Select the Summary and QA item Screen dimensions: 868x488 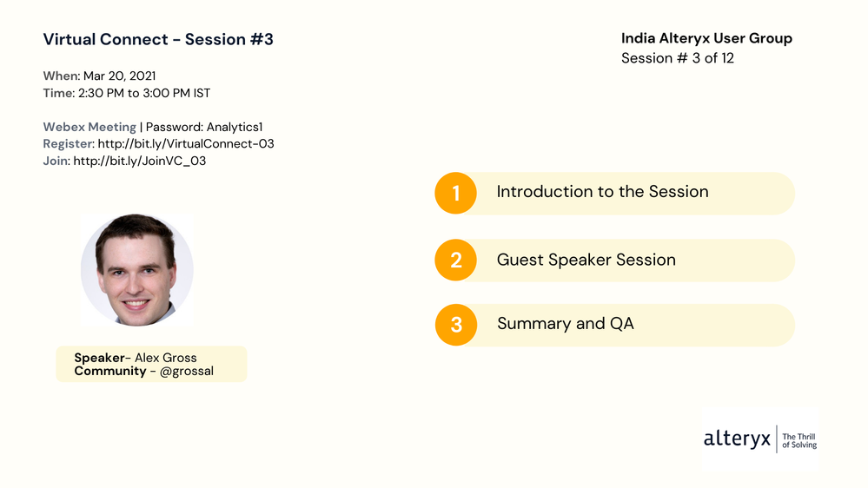click(565, 324)
